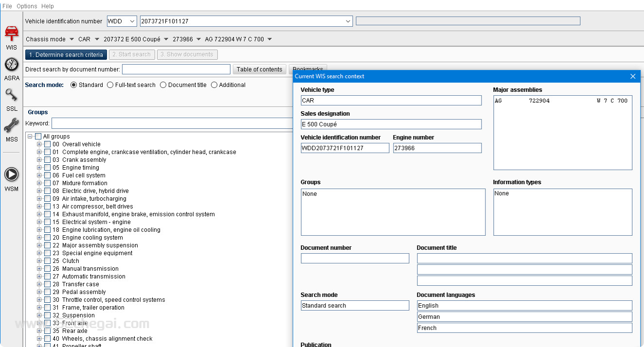The image size is (644, 347).
Task: Expand the 07 Mixture formation group
Action: 39,183
